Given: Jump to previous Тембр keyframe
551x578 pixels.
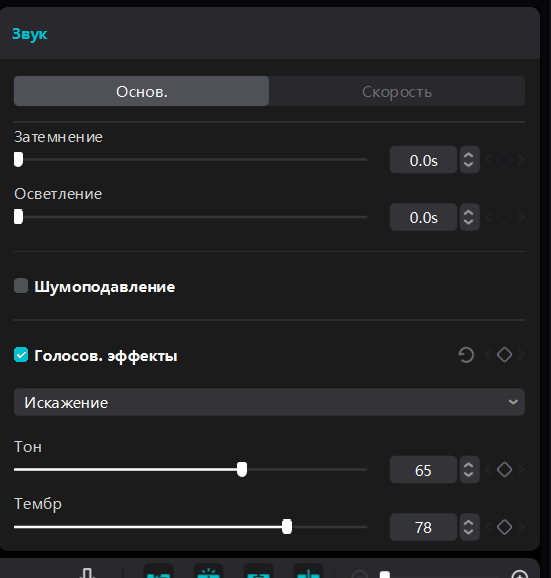Looking at the screenshot, I should 488,527.
